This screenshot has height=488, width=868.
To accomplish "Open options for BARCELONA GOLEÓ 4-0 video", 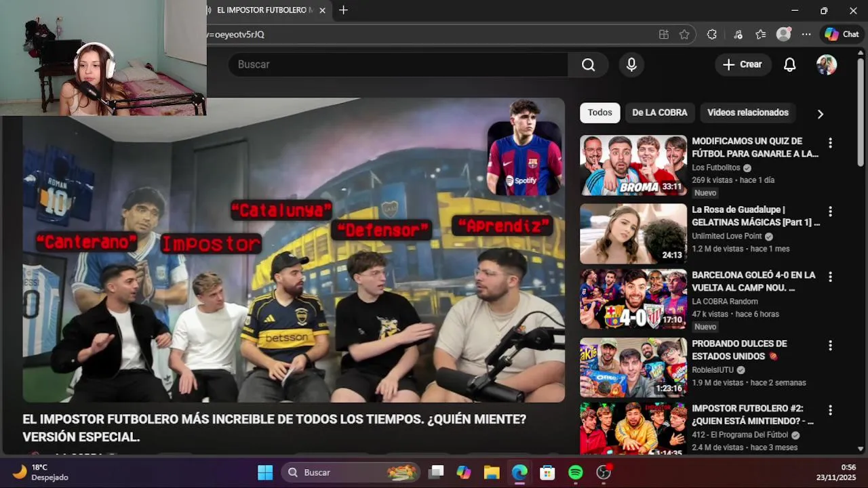I will (x=830, y=277).
